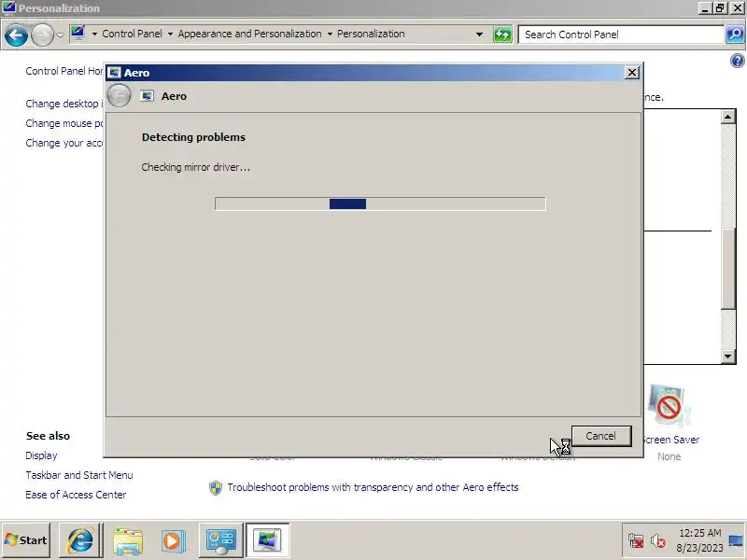Click the forward navigation arrow
Screen dimensions: 747x560
point(42,35)
